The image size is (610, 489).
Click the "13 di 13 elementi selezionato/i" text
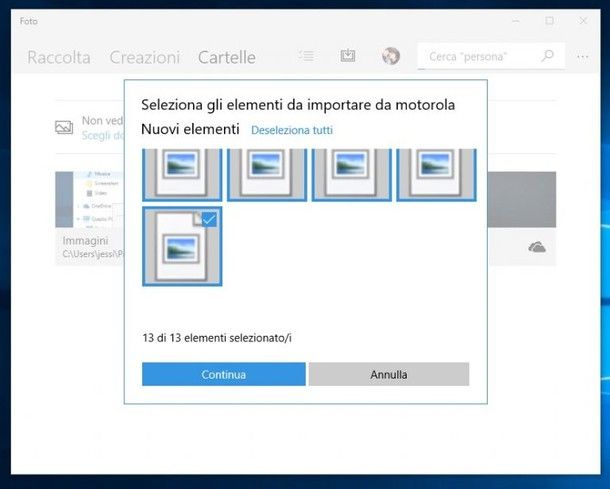(x=217, y=338)
